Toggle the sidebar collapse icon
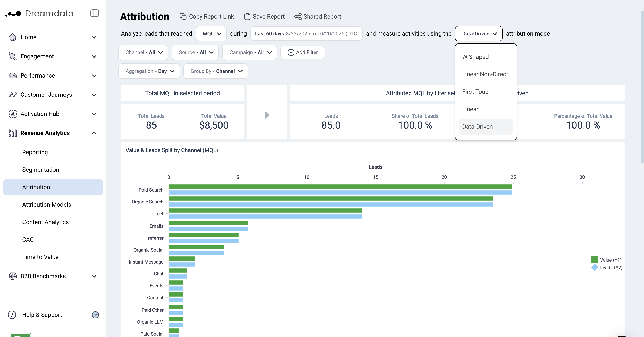The height and width of the screenshot is (337, 644). tap(94, 13)
